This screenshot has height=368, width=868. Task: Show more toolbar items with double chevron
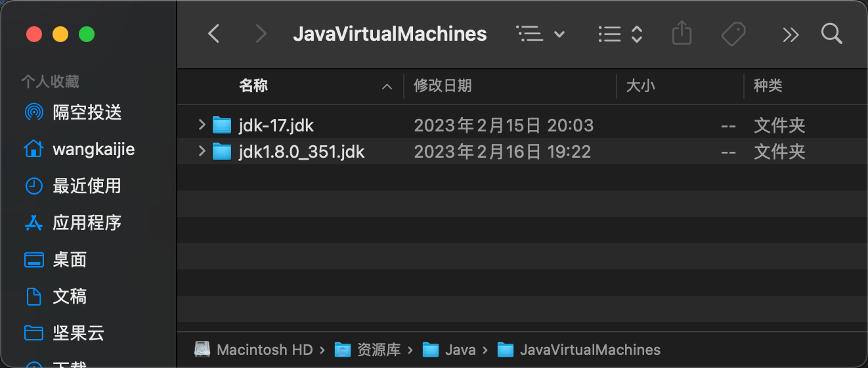[x=791, y=35]
